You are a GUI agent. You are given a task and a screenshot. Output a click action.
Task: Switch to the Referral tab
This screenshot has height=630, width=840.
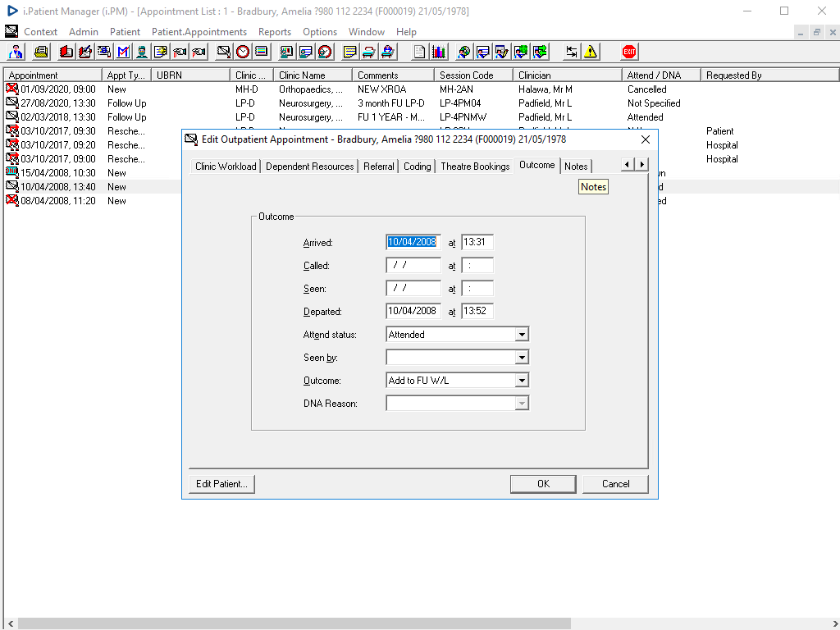tap(378, 167)
